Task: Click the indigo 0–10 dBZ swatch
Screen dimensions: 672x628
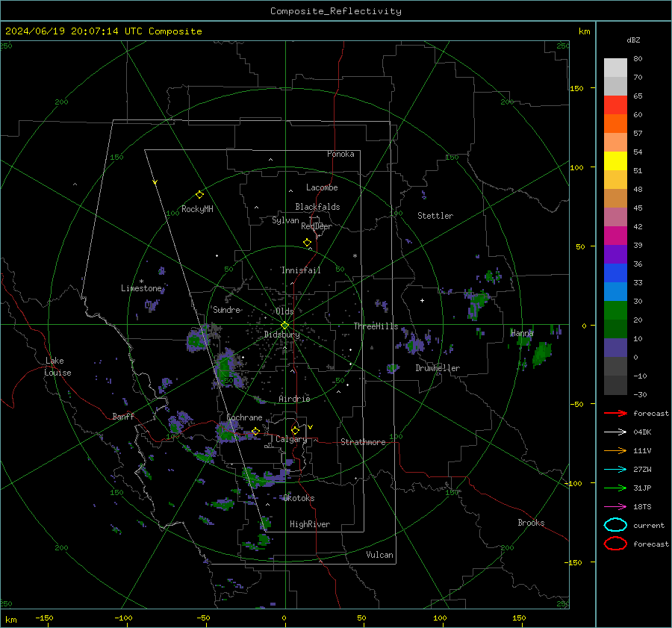Action: (x=615, y=348)
